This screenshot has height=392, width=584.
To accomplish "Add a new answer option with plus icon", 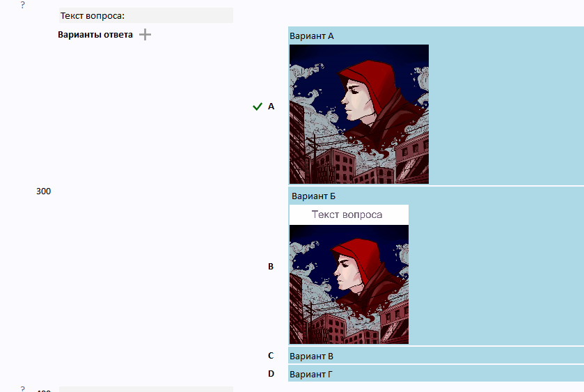I will click(x=145, y=35).
